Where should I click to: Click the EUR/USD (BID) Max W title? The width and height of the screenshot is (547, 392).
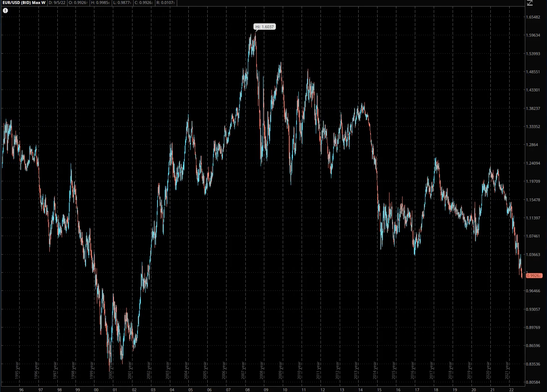tap(24, 3)
